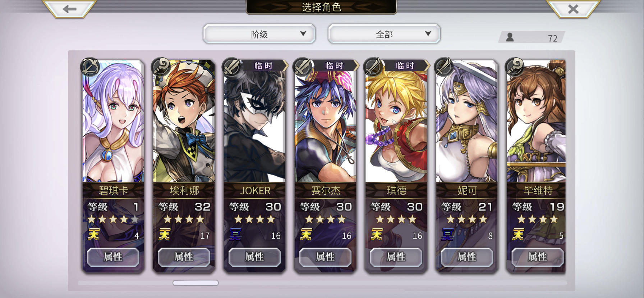
Task: Click the sword icon on 赛尔杰 card
Action: pos(302,67)
